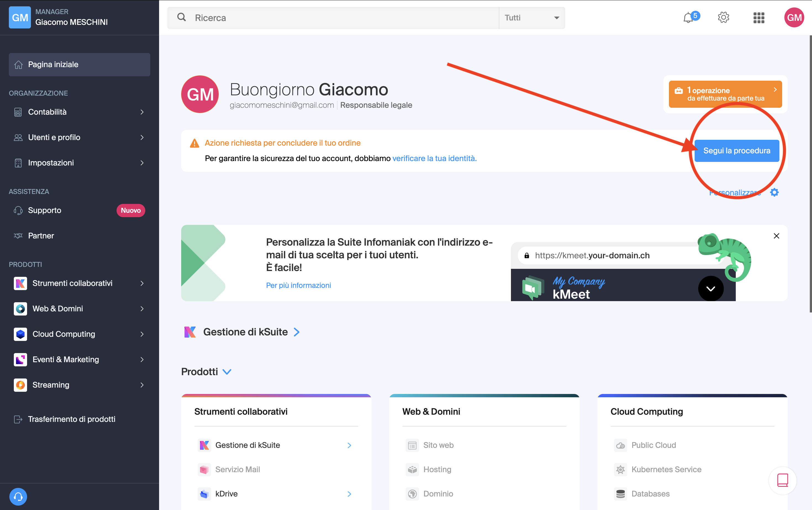
Task: Expand the Web & Domini sidebar chevron
Action: (142, 309)
